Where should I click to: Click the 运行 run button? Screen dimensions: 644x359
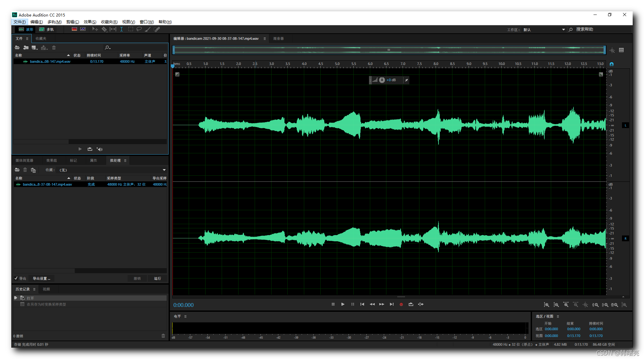pyautogui.click(x=157, y=278)
